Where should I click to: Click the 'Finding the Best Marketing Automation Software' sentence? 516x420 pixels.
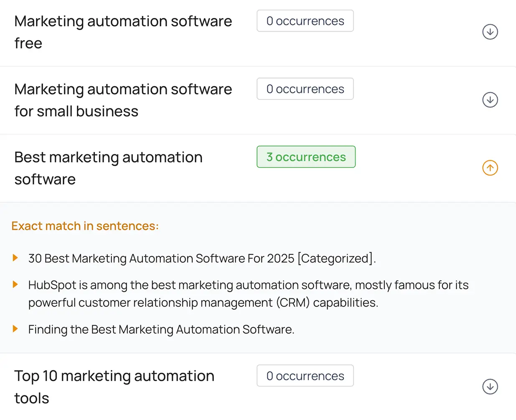click(161, 329)
